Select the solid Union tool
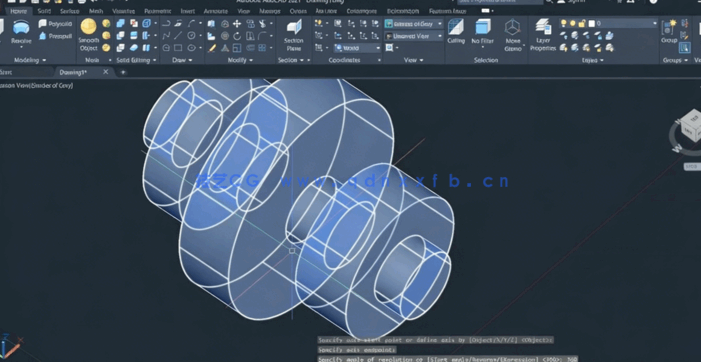Screen dimensions: 701x362 (x=120, y=23)
